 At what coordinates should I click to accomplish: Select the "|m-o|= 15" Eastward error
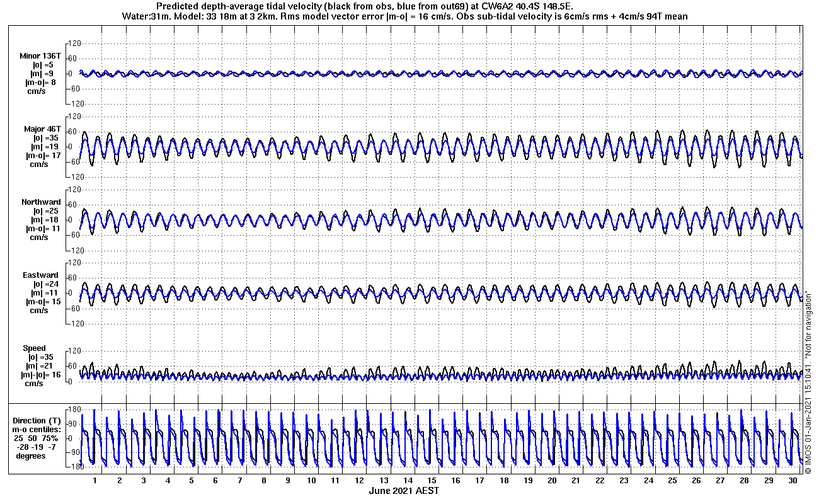coord(43,301)
